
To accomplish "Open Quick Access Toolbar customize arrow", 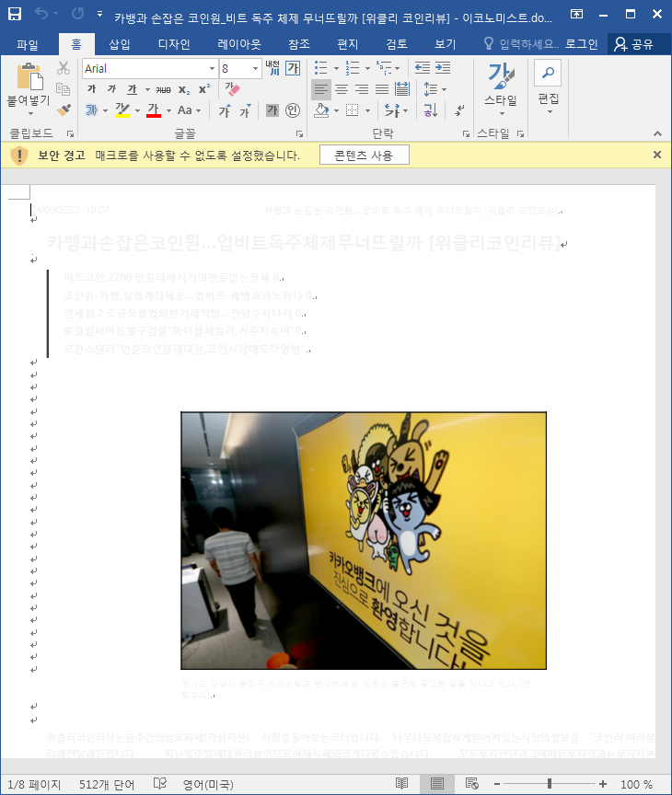I will pos(100,14).
